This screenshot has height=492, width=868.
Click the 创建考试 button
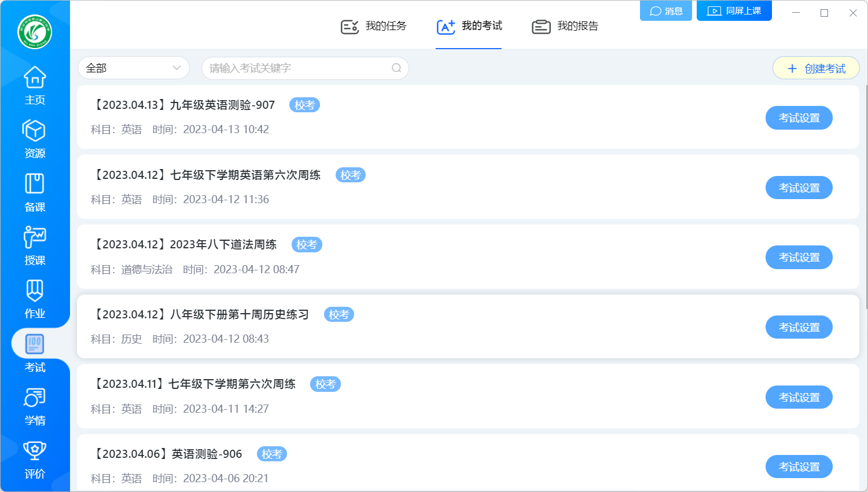(816, 69)
